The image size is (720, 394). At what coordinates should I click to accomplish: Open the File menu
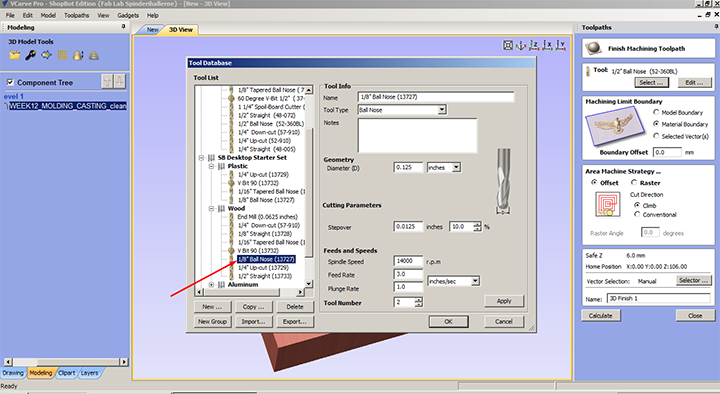pyautogui.click(x=10, y=15)
